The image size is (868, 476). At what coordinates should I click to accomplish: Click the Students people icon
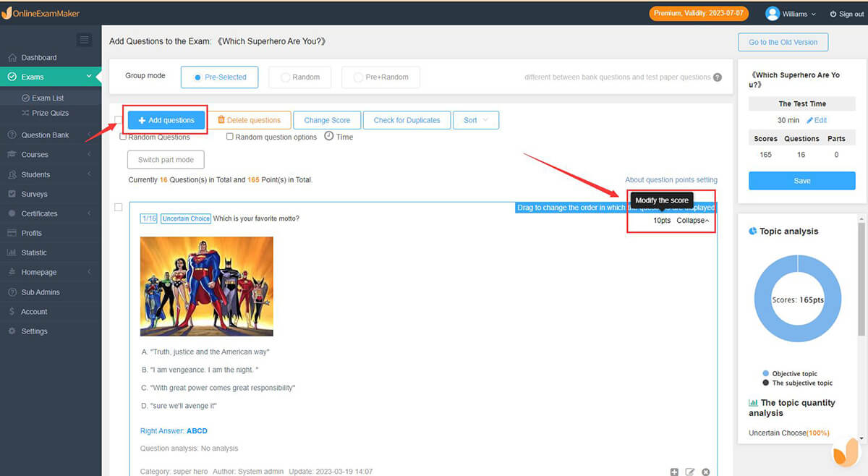tap(12, 174)
